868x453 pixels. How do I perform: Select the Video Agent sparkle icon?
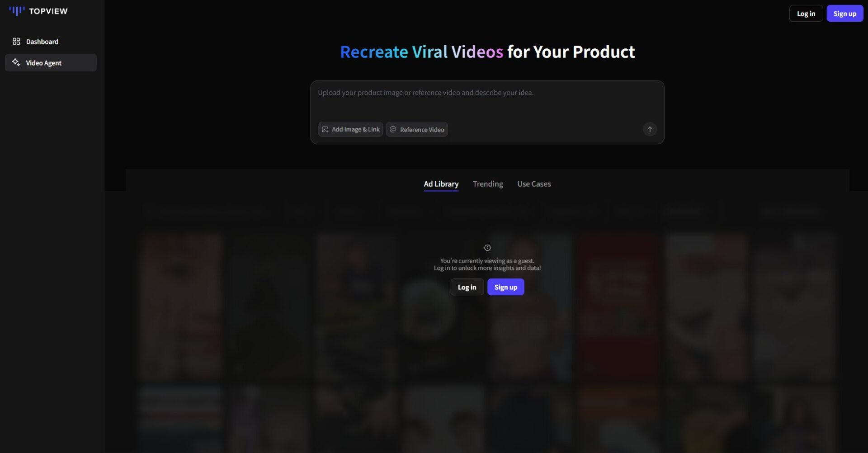tap(16, 62)
